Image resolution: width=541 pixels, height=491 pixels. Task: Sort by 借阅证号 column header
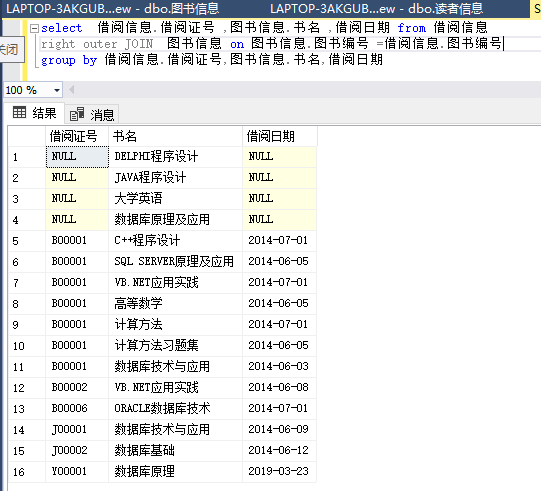(77, 136)
